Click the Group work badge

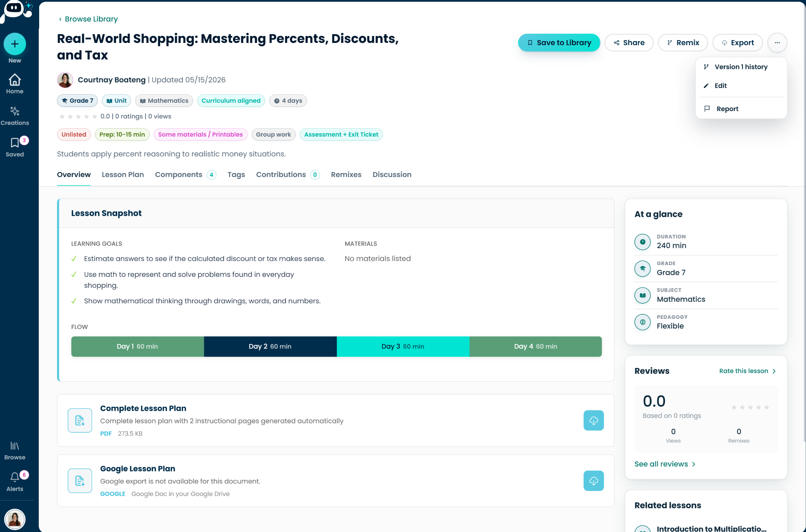pyautogui.click(x=273, y=134)
